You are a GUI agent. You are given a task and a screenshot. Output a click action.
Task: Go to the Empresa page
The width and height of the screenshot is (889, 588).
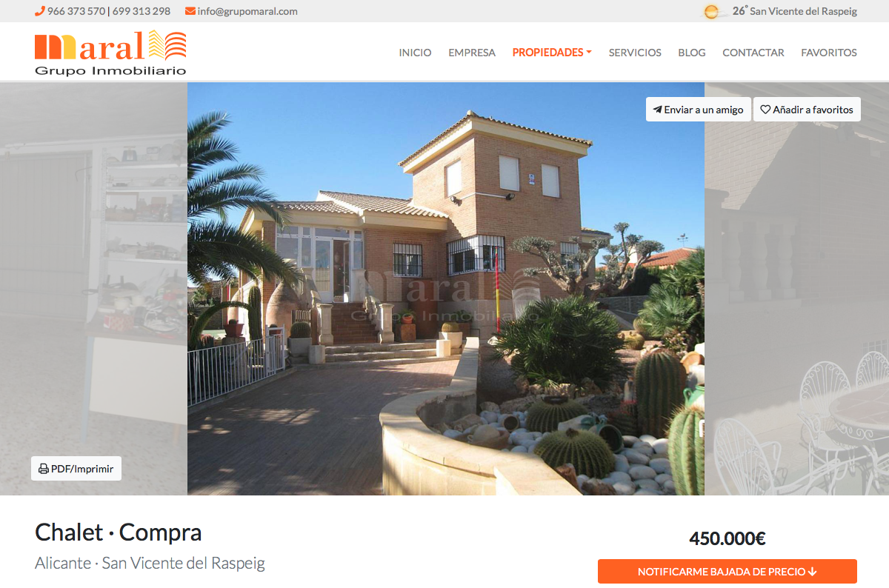pyautogui.click(x=472, y=53)
